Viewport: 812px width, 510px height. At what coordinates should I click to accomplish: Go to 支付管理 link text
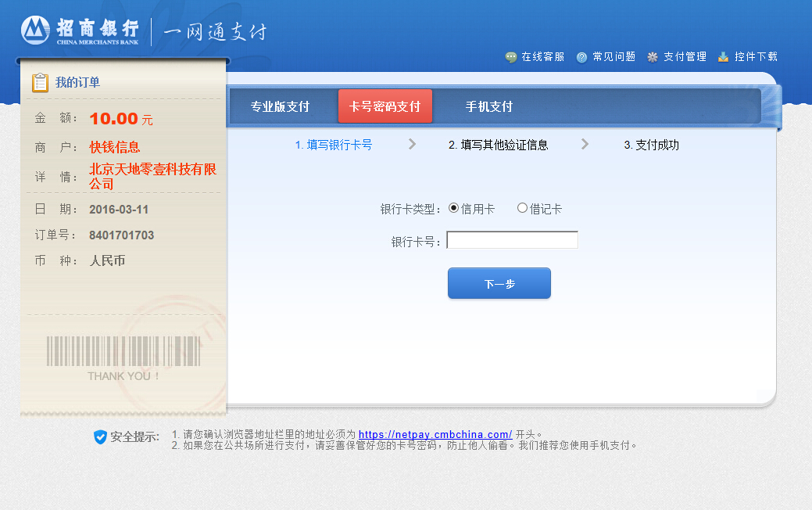(685, 57)
